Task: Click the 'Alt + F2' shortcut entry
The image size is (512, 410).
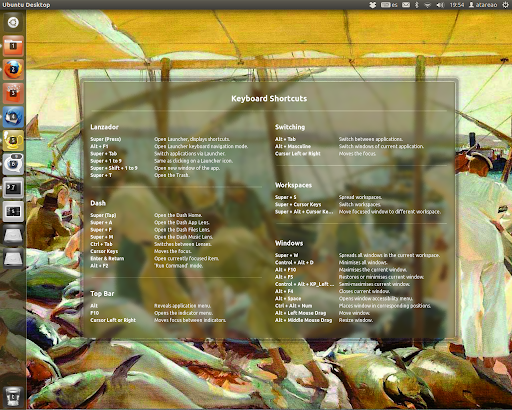Action: [x=99, y=266]
